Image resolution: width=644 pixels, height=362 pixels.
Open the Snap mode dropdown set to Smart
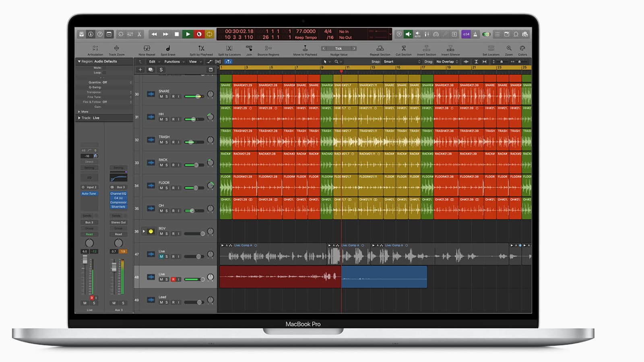(402, 62)
